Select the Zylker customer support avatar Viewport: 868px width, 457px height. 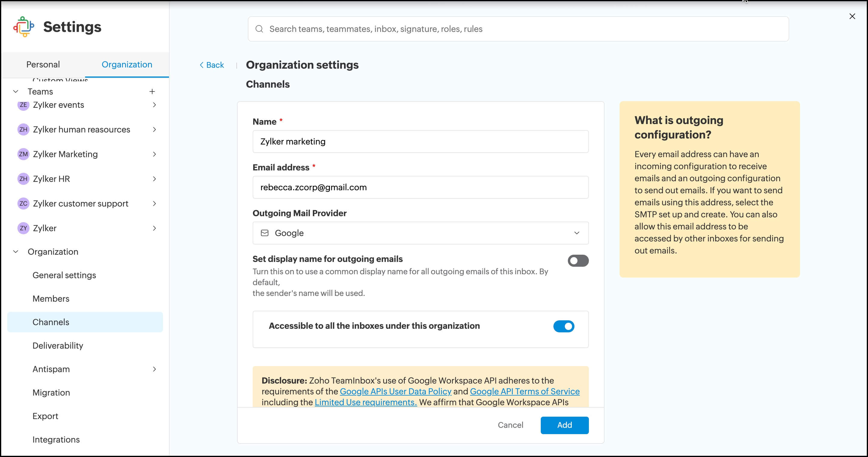coord(23,204)
